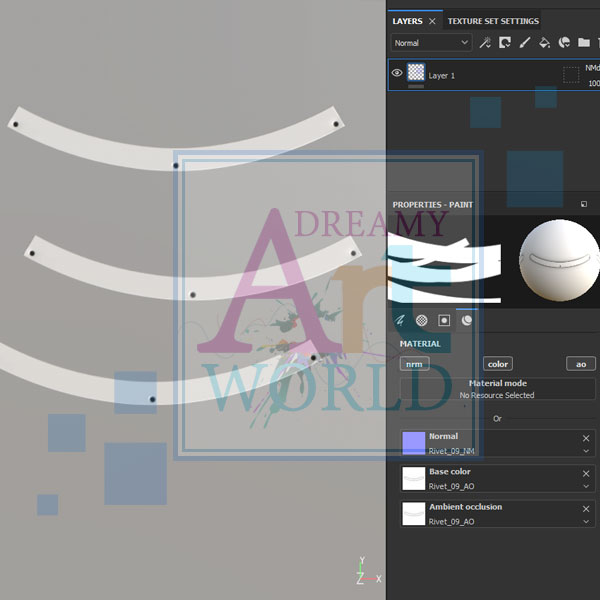Add a fill layer with bucket icon
Viewport: 600px width, 600px height.
(x=544, y=43)
